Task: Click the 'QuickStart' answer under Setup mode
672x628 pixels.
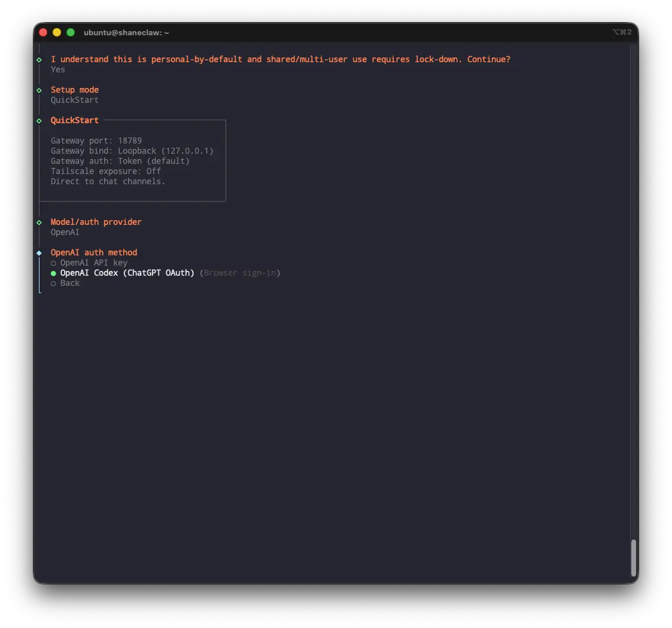Action: [x=75, y=100]
